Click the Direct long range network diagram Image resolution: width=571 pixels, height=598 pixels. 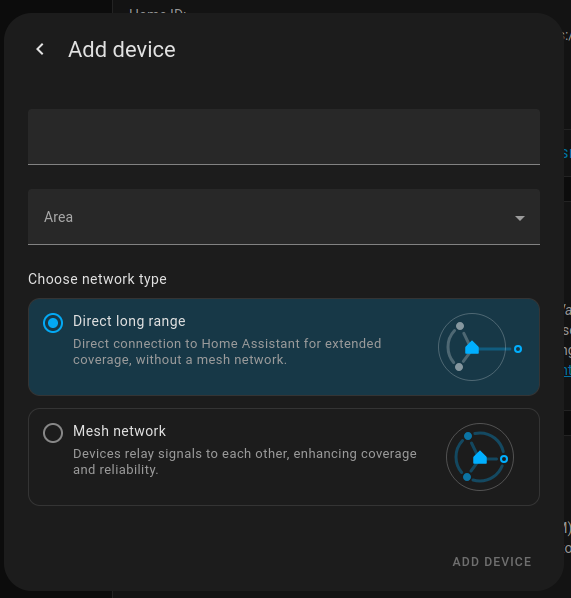(480, 347)
